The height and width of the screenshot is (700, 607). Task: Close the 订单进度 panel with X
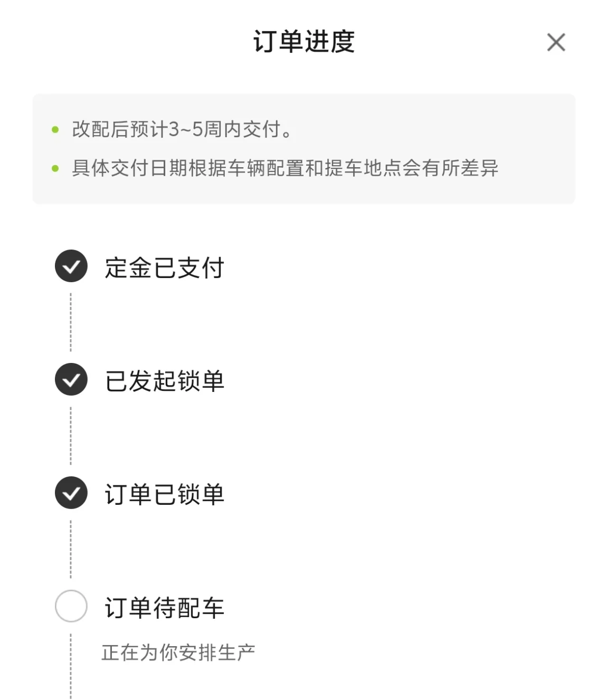[556, 42]
